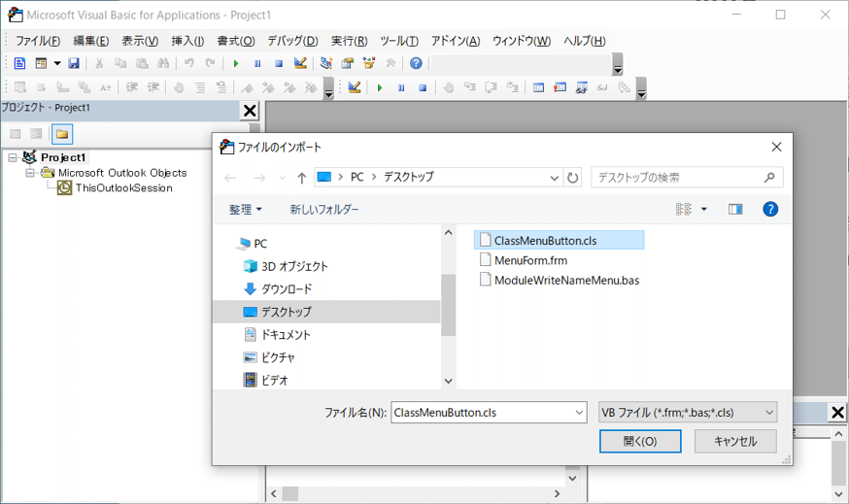The width and height of the screenshot is (849, 504).
Task: Select ThisOutlookSession in project tree
Action: pyautogui.click(x=124, y=187)
